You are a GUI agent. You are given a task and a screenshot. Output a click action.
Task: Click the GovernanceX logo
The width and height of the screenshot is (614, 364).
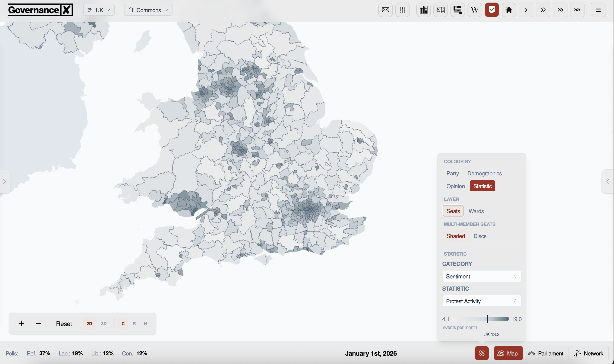(40, 10)
